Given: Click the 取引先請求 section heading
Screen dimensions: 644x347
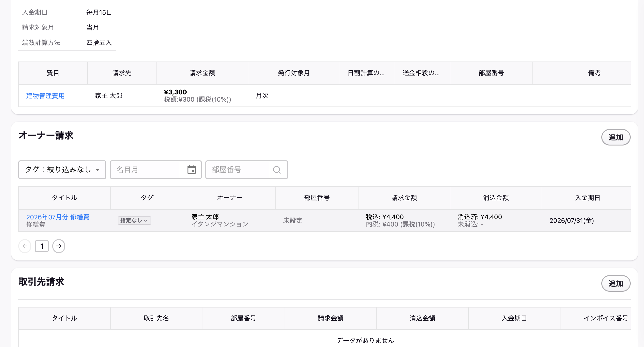Looking at the screenshot, I should point(41,282).
